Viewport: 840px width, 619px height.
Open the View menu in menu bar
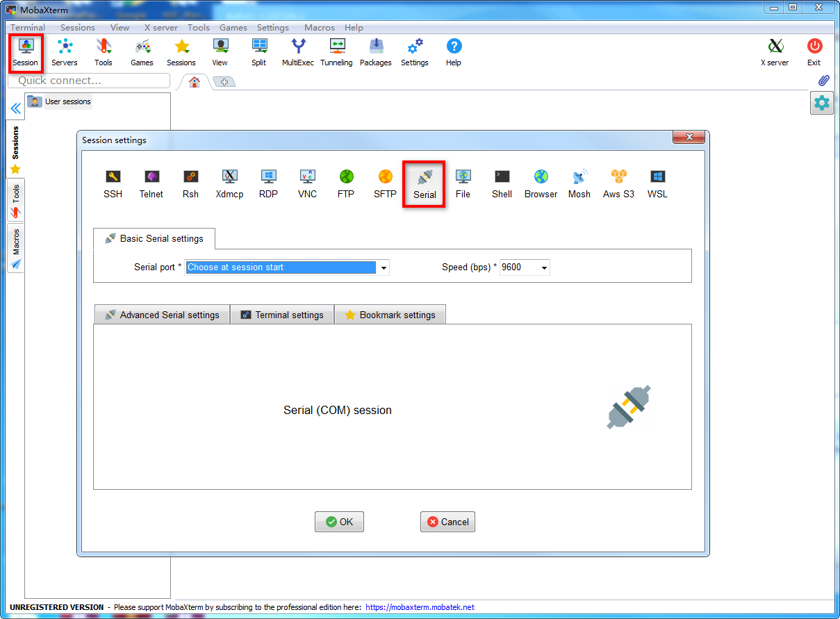[120, 28]
